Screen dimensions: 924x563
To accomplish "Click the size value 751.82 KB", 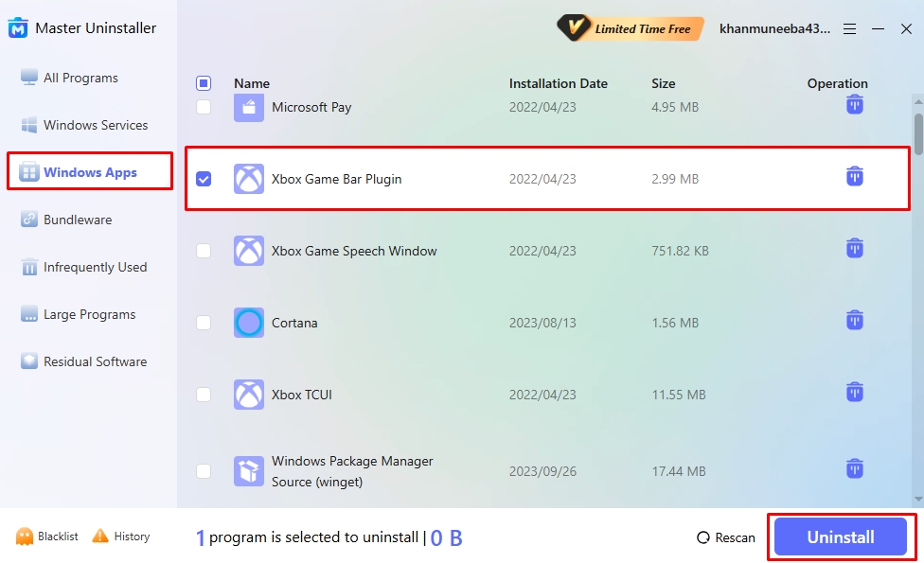I will (680, 251).
